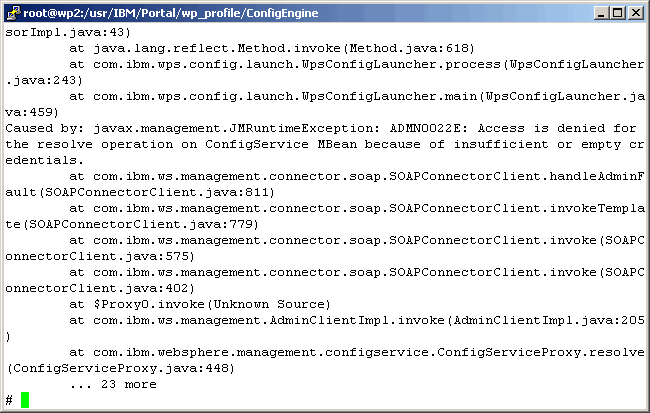Open the PuTTY system menu icon
The width and height of the screenshot is (650, 413).
[13, 11]
